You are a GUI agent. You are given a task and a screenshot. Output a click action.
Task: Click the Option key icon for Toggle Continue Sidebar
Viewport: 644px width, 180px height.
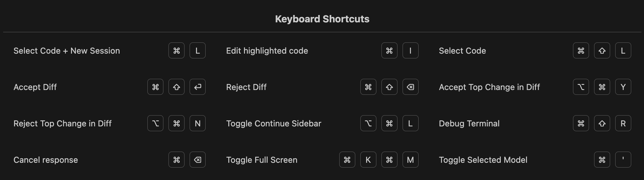(x=368, y=123)
